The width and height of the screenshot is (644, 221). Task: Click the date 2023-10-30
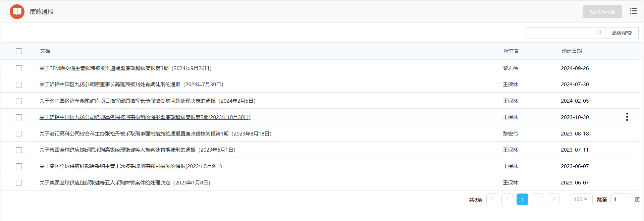pos(575,117)
